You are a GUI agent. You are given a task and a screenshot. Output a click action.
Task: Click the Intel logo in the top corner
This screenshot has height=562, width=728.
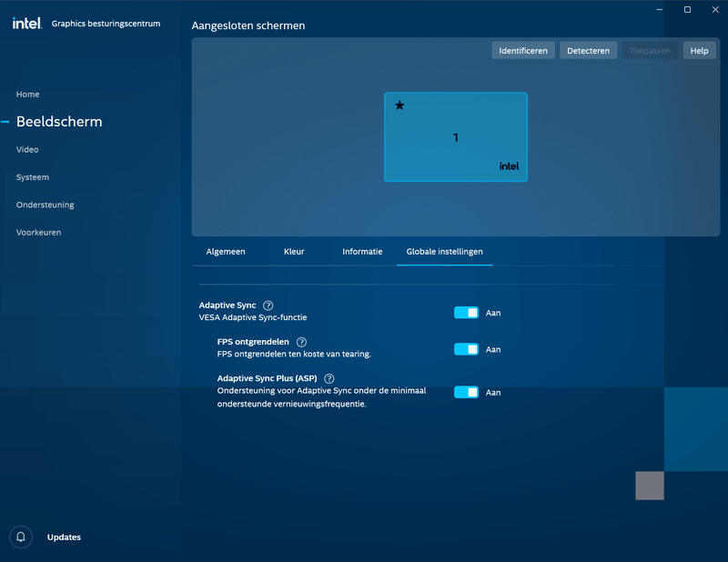coord(26,23)
